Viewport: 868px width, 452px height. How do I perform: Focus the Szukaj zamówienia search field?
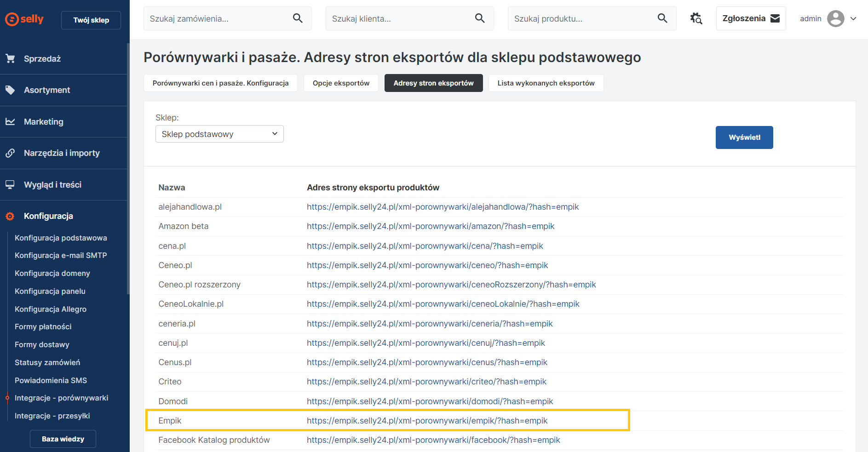click(x=218, y=19)
